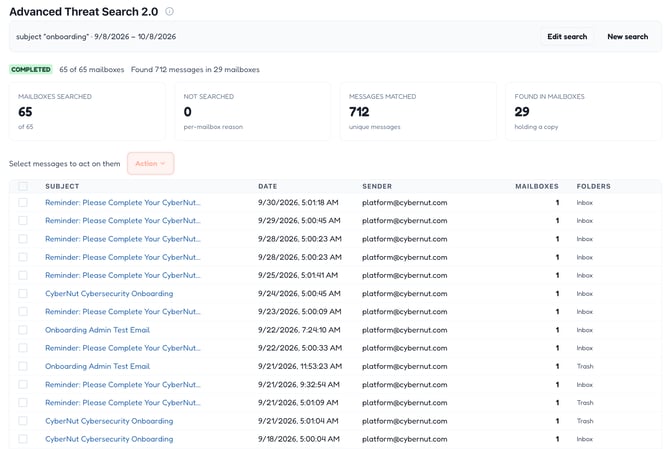Click Inbox folder of 9/18/2026 row
Image resolution: width=670 pixels, height=449 pixels.
585,439
